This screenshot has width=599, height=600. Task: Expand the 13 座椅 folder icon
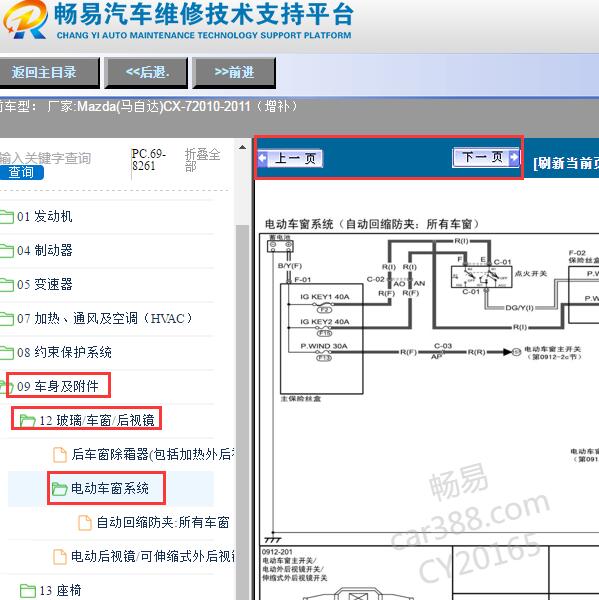tap(28, 590)
